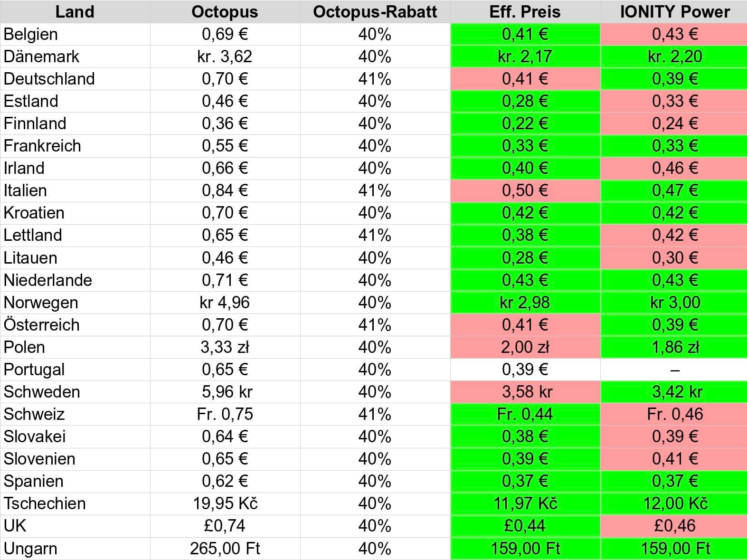
Task: Click Polen's 3,33 zł Octopus price
Action: point(225,347)
